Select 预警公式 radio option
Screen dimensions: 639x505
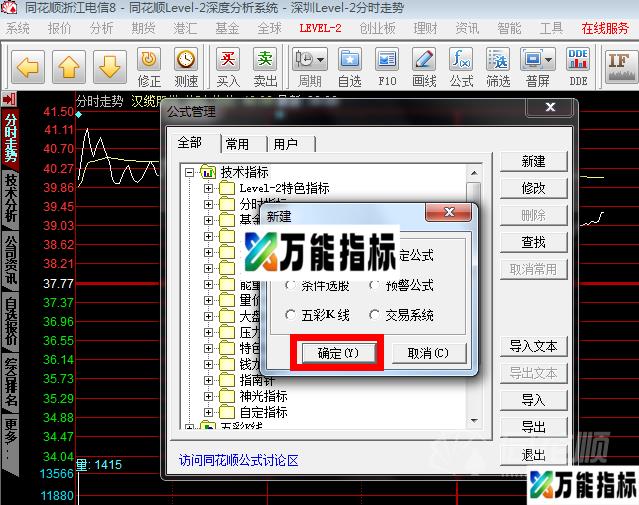375,285
